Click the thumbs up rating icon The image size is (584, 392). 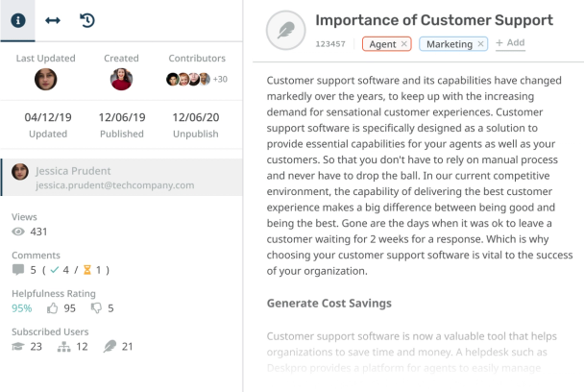(51, 308)
